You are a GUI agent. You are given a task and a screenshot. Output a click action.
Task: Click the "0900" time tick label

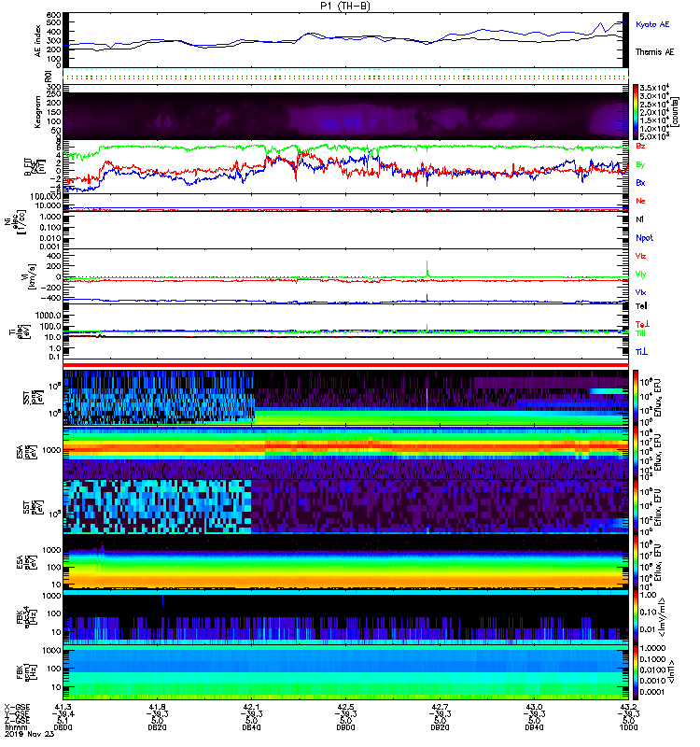(x=345, y=727)
